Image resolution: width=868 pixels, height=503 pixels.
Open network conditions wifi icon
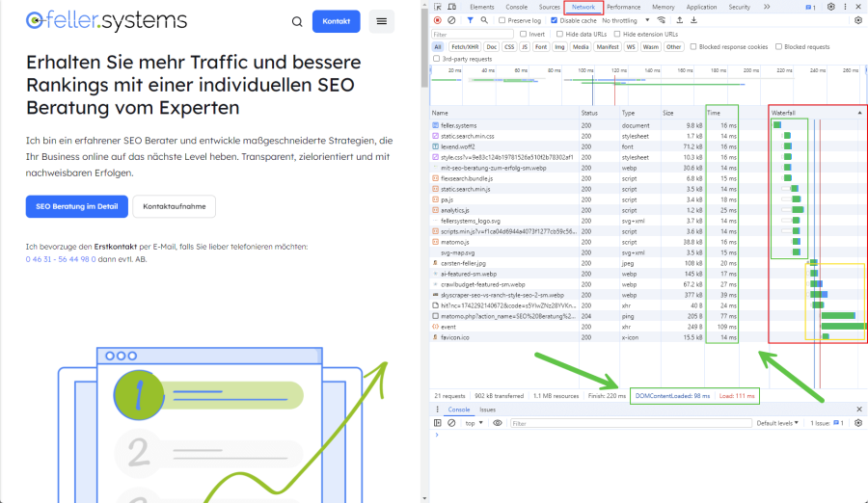coord(661,20)
